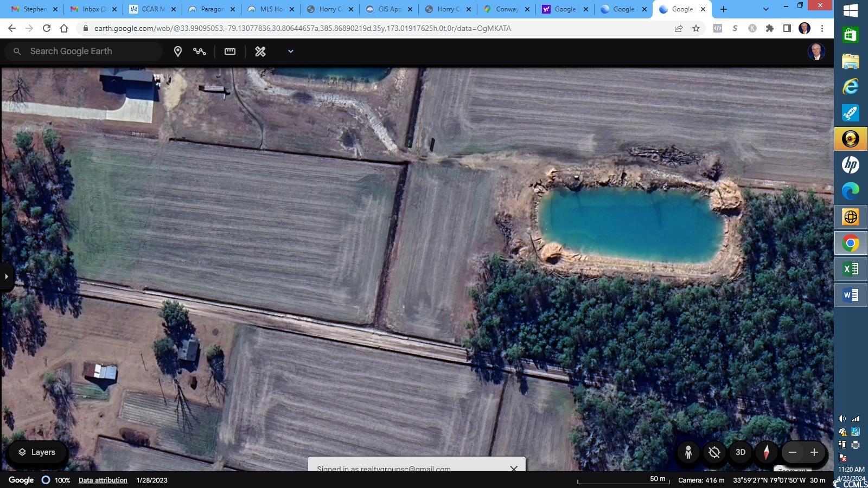Zoom in with the plus button
The width and height of the screenshot is (868, 488).
[814, 452]
